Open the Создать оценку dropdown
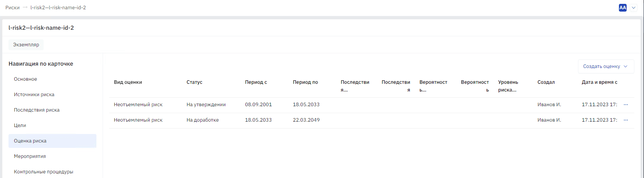 point(606,66)
